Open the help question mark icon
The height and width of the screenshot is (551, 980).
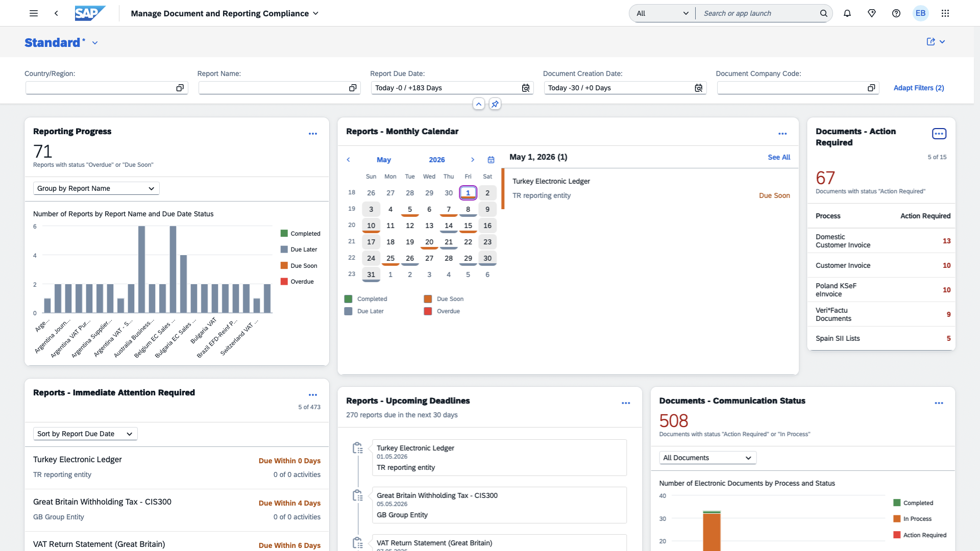pos(896,13)
